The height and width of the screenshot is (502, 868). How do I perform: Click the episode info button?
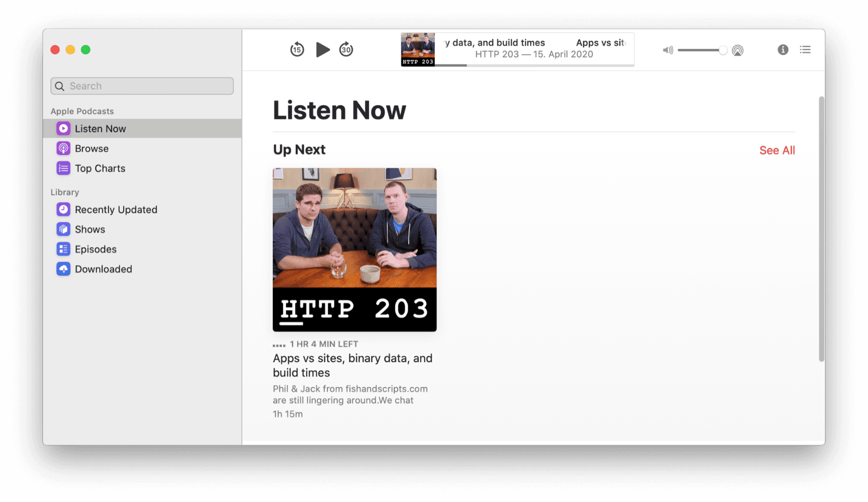(783, 49)
